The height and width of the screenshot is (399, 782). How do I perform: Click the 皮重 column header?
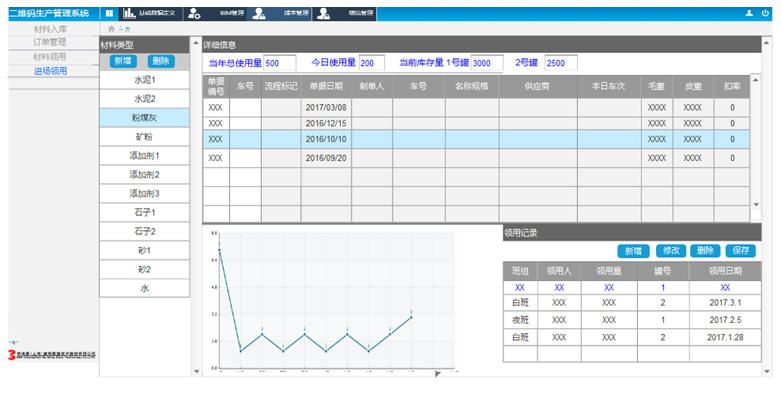coord(693,86)
